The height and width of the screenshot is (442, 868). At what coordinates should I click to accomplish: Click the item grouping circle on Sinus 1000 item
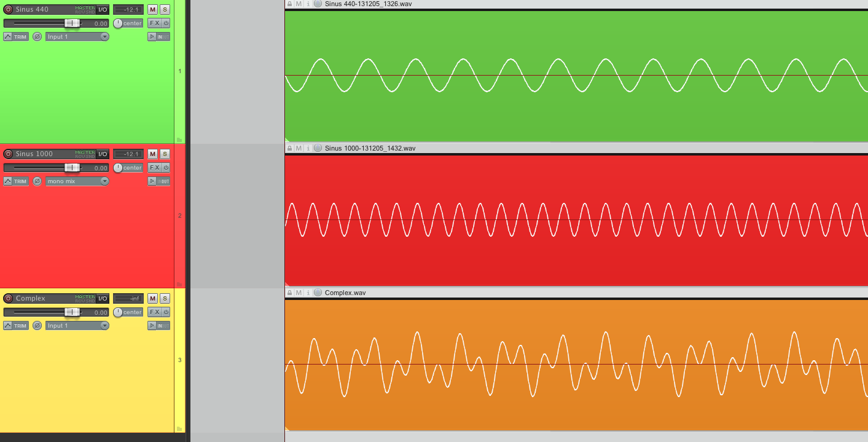tap(318, 148)
